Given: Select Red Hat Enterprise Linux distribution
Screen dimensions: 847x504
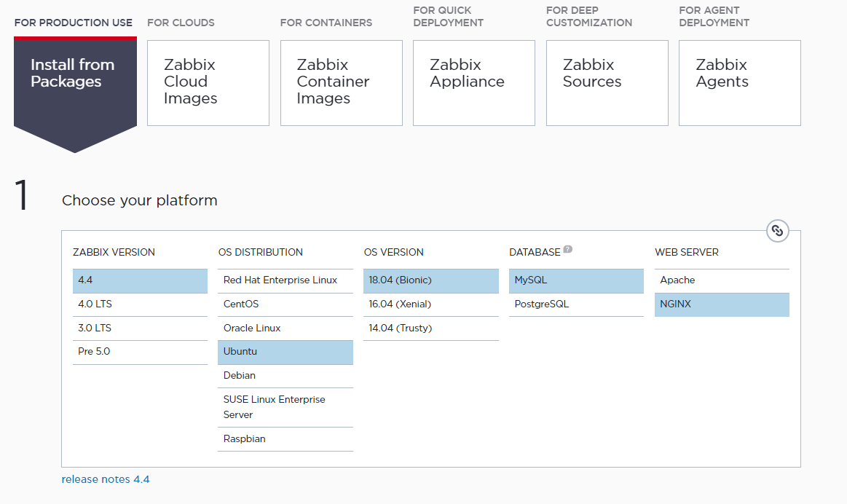Looking at the screenshot, I should (285, 280).
